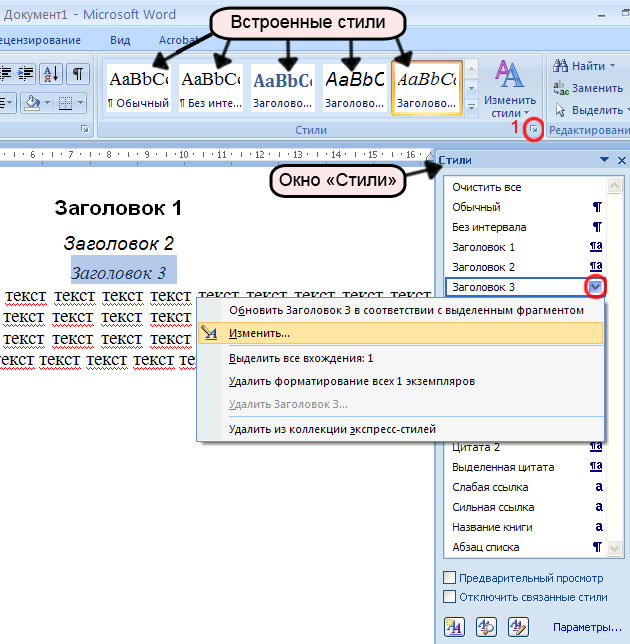Toggle show paragraph marks (¶) button
The width and height of the screenshot is (630, 644).
(77, 74)
